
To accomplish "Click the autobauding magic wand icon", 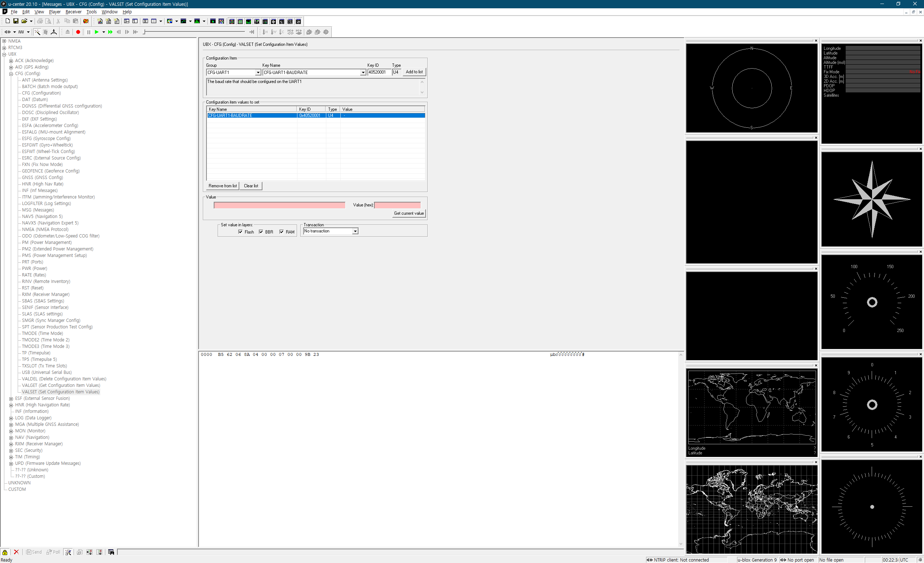I will 37,32.
